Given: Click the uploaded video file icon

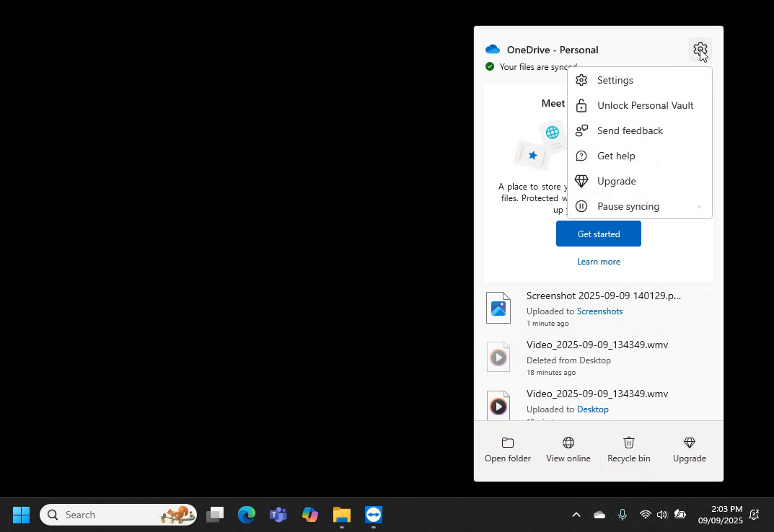Looking at the screenshot, I should coord(498,406).
